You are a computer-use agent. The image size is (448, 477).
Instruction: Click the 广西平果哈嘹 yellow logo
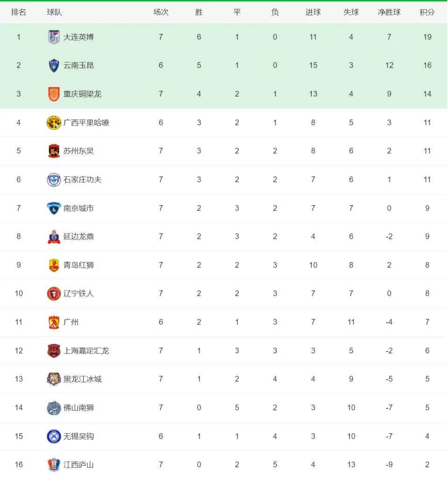[54, 123]
